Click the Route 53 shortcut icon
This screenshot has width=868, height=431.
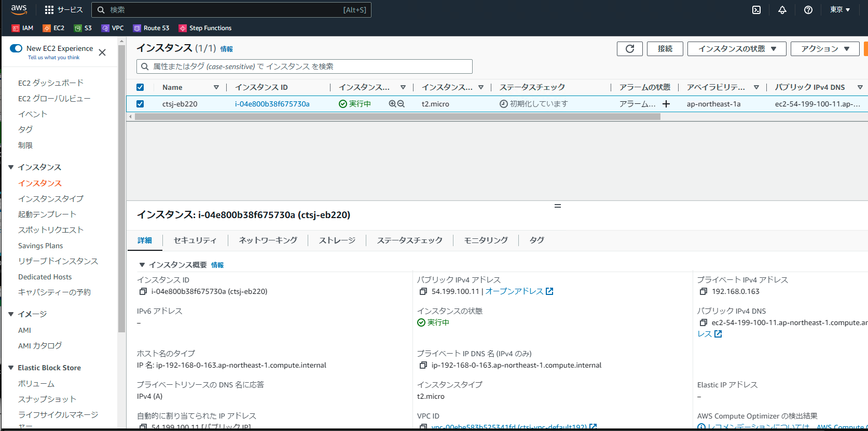tap(137, 28)
